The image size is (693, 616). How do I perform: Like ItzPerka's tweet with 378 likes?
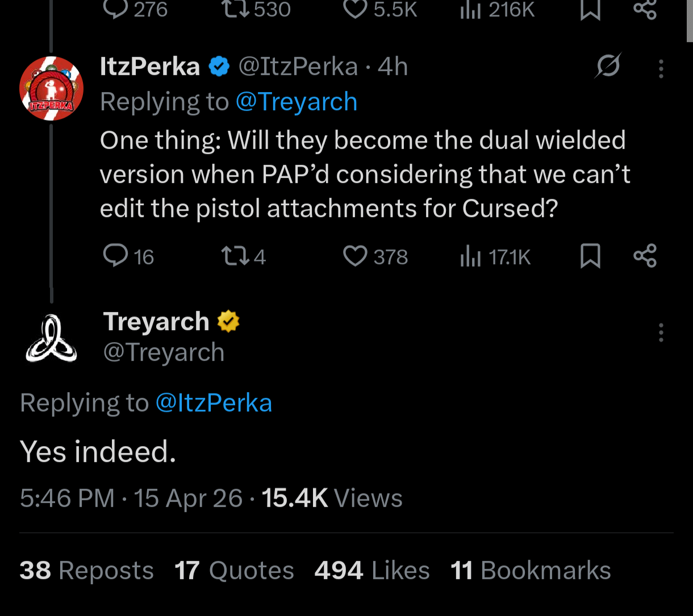pyautogui.click(x=356, y=256)
